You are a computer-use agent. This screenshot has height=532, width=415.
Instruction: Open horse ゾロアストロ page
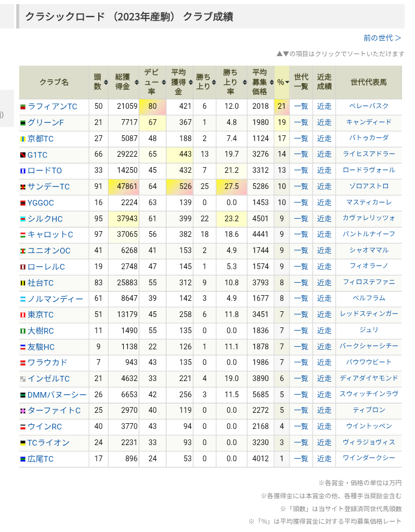point(369,186)
